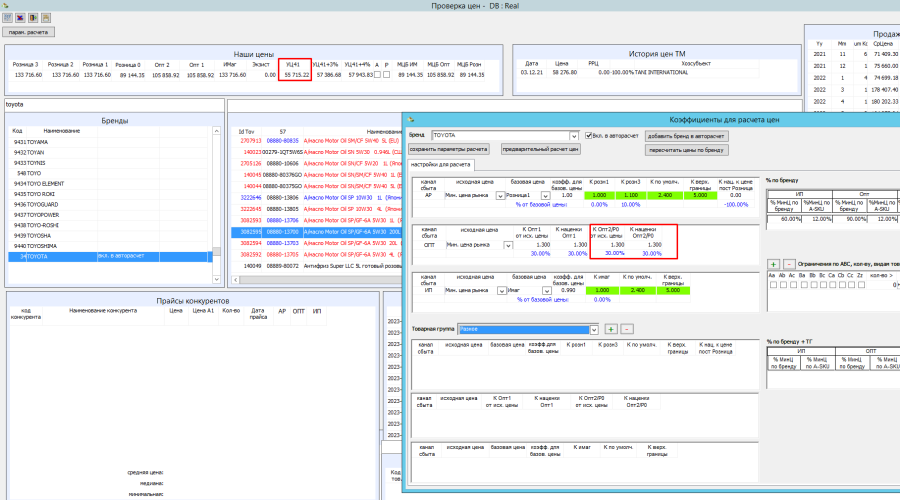Select brand row 9436 TOYOGUARD
Viewport: 900px width, 500px height.
pos(110,204)
